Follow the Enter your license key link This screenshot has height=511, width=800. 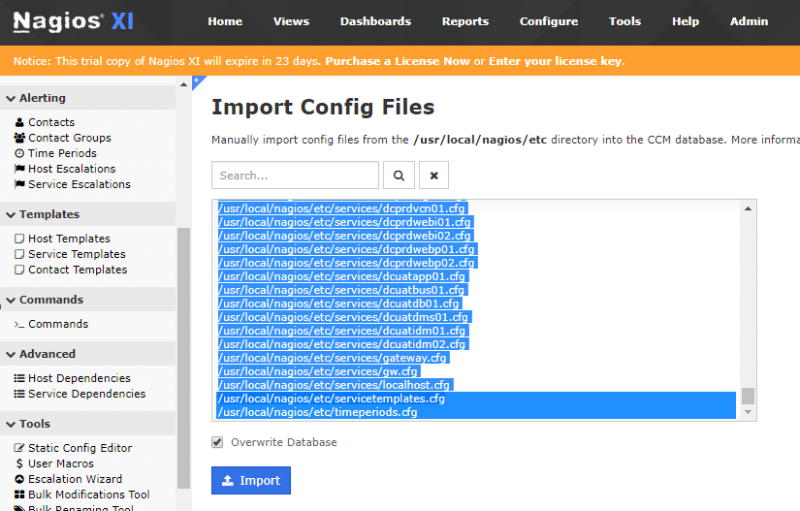[x=557, y=61]
